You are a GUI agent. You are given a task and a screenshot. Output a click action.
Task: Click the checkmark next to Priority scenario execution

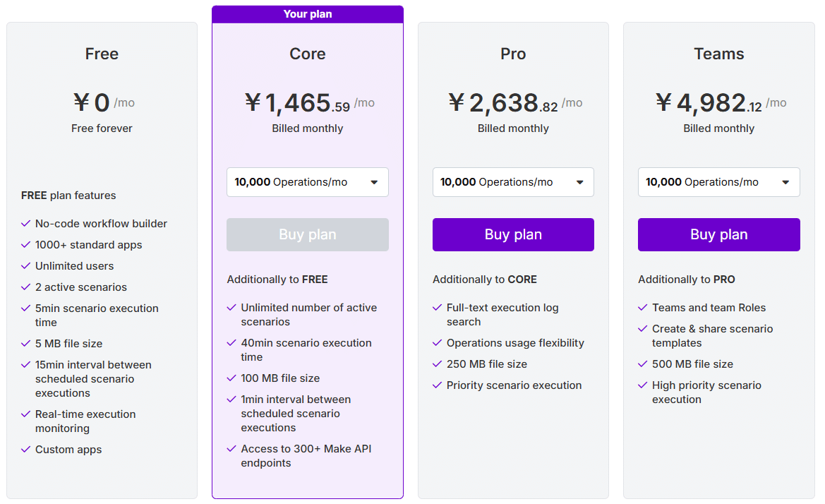[437, 385]
